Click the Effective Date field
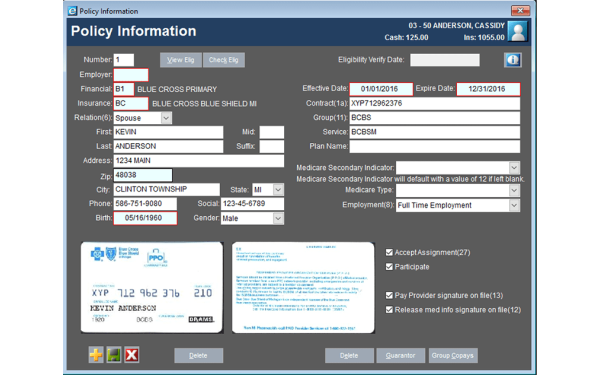 381,89
